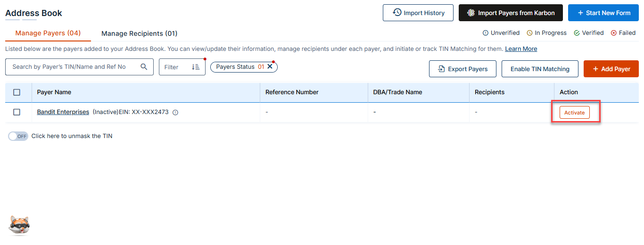Click the filter sort icon
This screenshot has height=245, width=644.
click(196, 67)
